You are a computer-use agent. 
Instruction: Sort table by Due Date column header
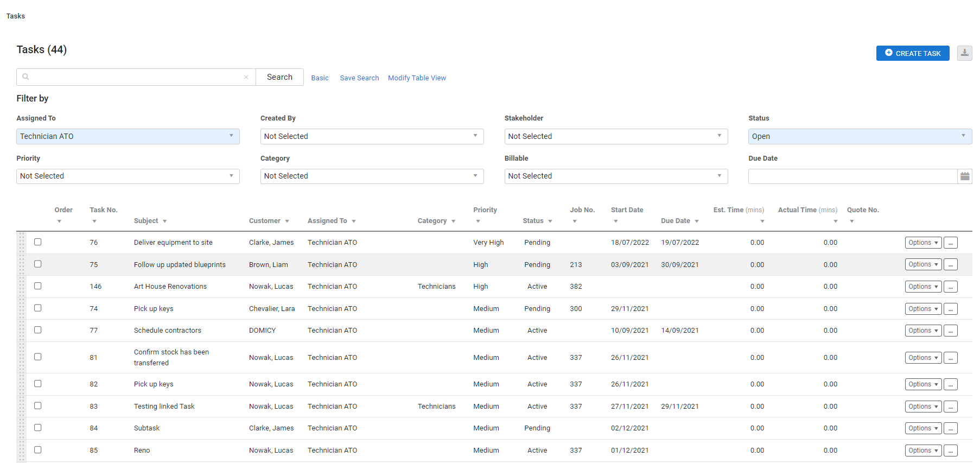point(680,221)
